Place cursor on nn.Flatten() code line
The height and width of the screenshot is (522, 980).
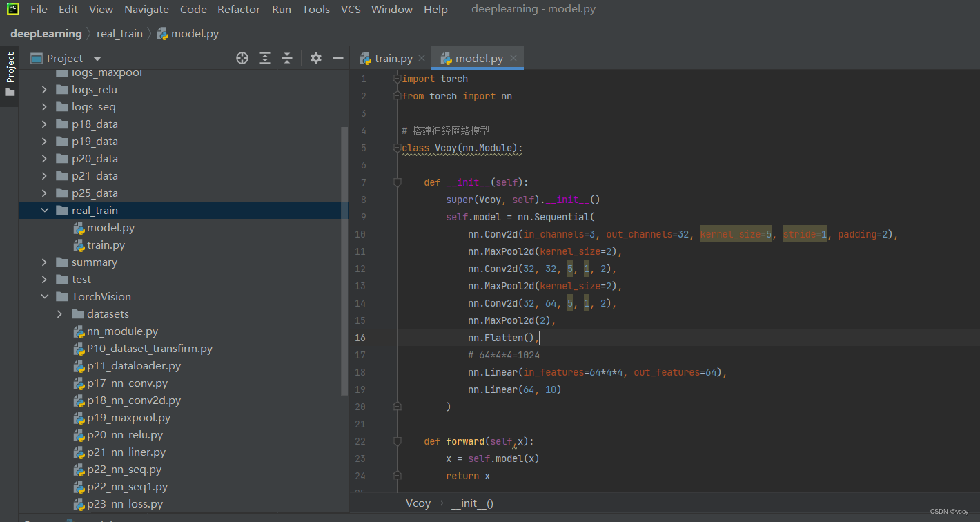[503, 338]
